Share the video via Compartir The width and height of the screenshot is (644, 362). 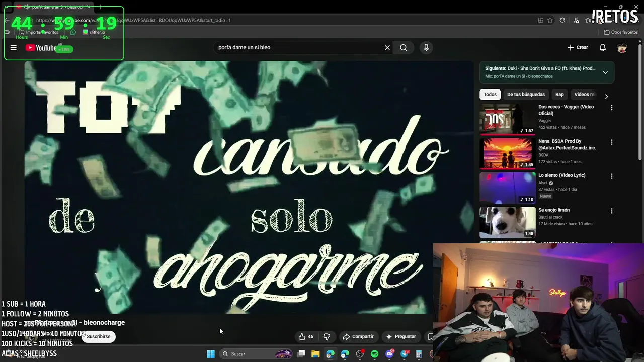pyautogui.click(x=358, y=336)
